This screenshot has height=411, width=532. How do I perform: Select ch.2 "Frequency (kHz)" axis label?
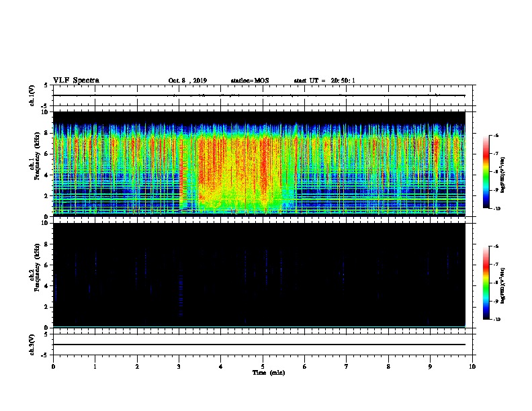[38, 267]
